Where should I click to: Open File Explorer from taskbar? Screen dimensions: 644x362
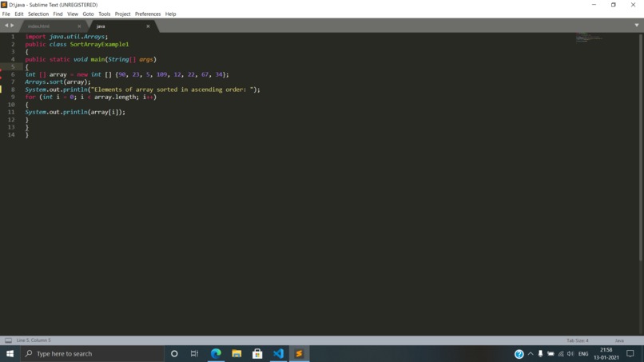[237, 354]
